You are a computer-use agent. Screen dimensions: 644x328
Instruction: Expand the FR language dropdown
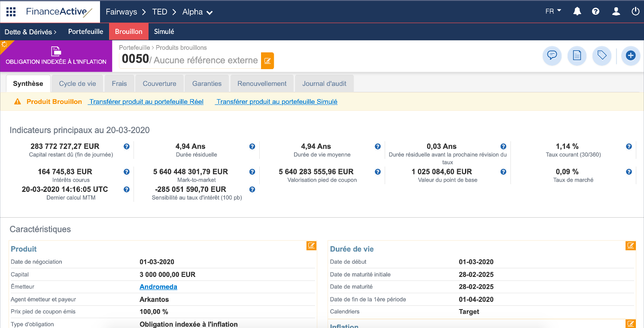click(x=553, y=12)
